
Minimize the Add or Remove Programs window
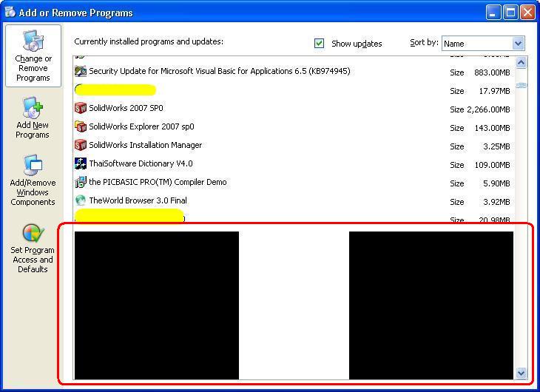click(x=493, y=13)
